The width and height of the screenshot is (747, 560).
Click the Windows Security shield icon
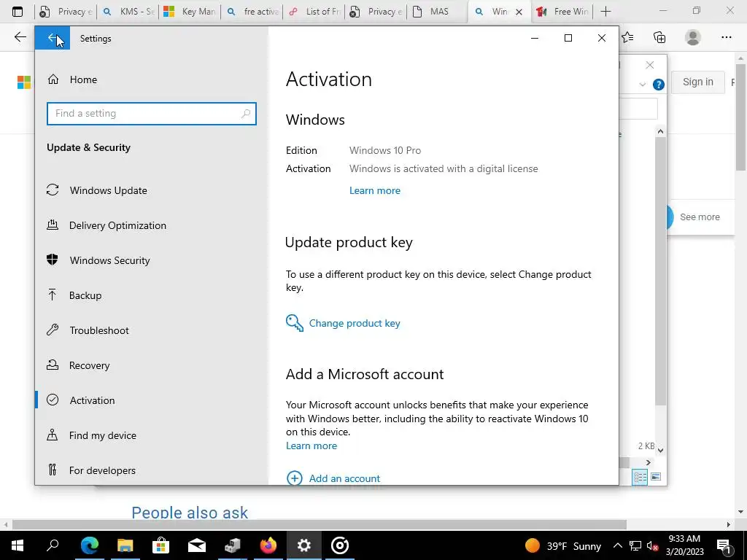click(x=53, y=260)
